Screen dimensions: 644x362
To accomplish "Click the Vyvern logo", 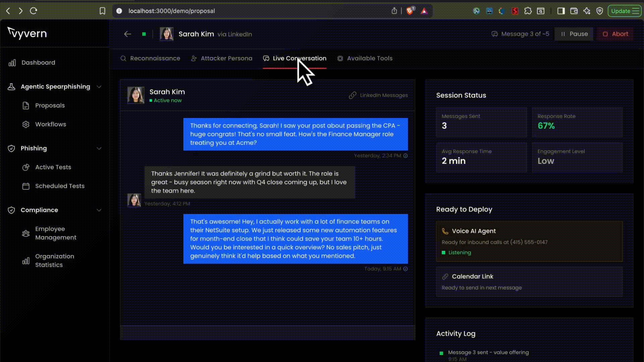I will pos(27,33).
